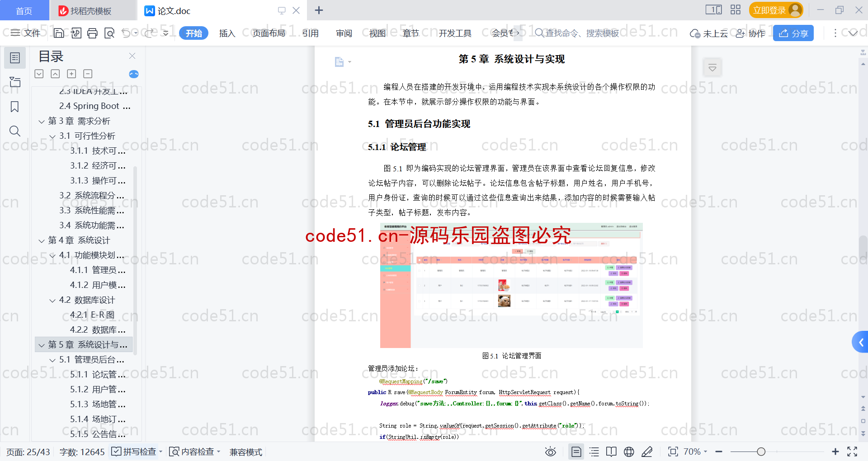Click the command search input field
The height and width of the screenshot is (461, 868).
coord(577,33)
